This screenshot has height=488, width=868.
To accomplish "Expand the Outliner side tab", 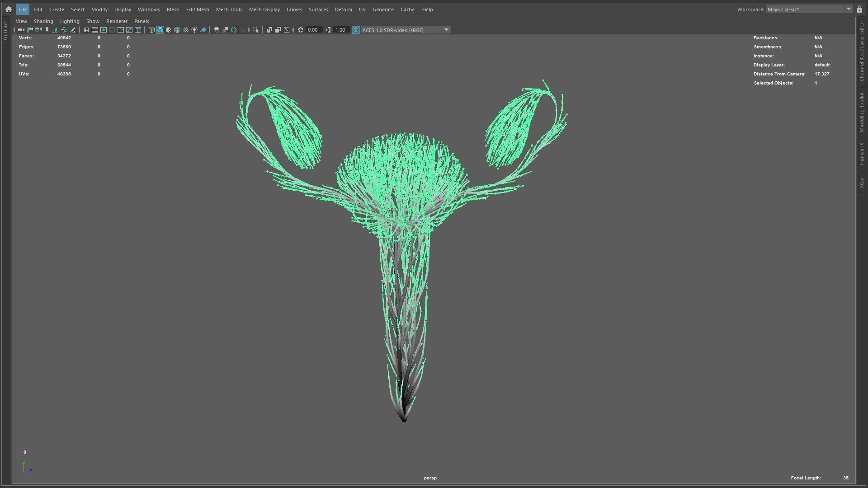I will [5, 30].
